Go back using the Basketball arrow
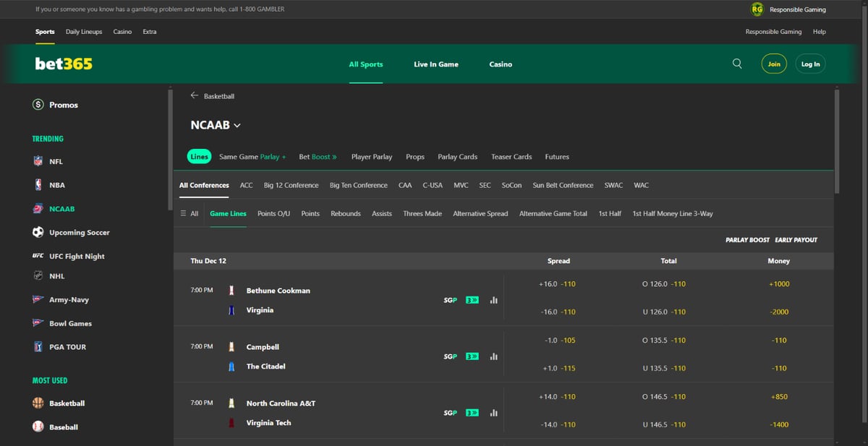The height and width of the screenshot is (446, 868). pos(194,95)
